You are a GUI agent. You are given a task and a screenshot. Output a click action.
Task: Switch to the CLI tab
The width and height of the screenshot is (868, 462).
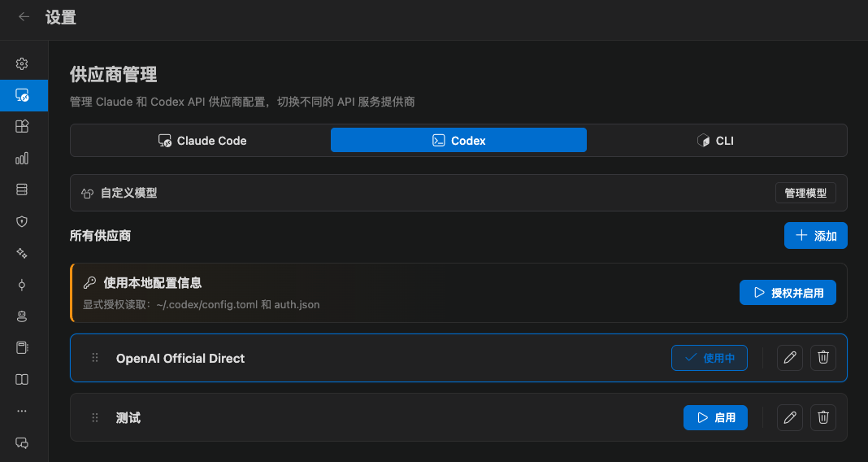715,141
